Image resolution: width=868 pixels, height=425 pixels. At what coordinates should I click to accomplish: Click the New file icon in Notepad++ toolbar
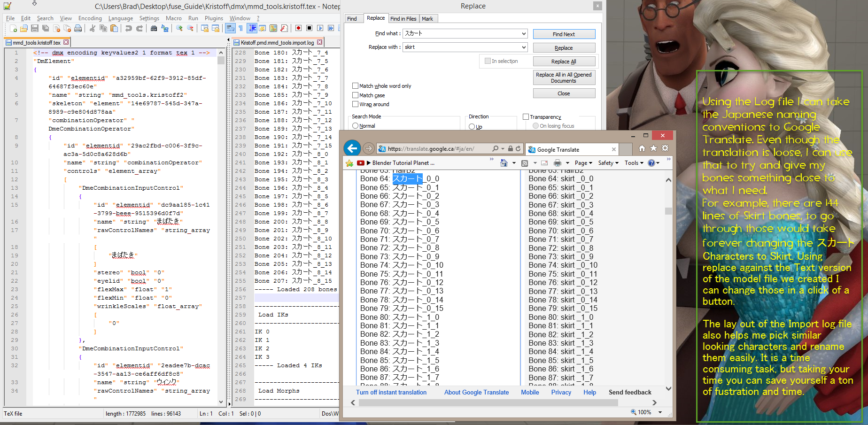coord(14,28)
